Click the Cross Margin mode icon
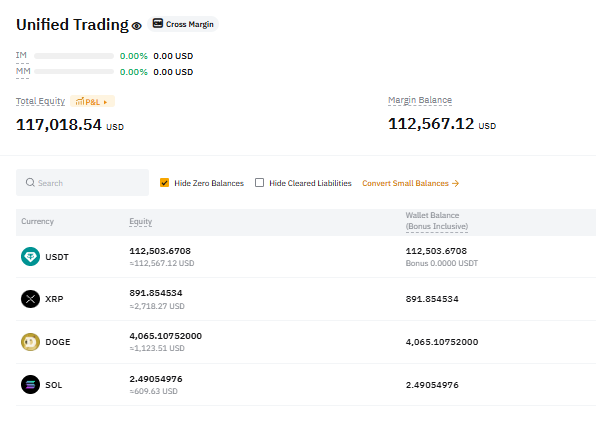 pyautogui.click(x=158, y=24)
